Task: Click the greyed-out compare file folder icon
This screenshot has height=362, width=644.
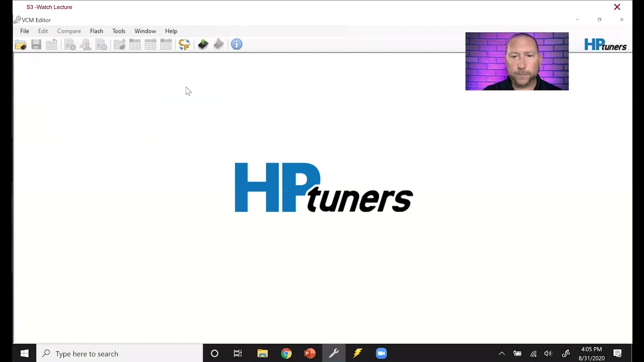Action: (119, 45)
